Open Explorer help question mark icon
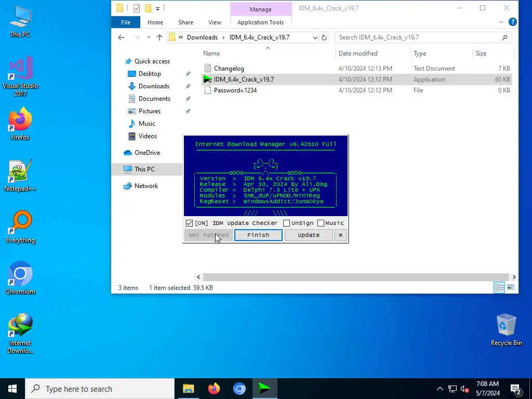 click(x=513, y=22)
